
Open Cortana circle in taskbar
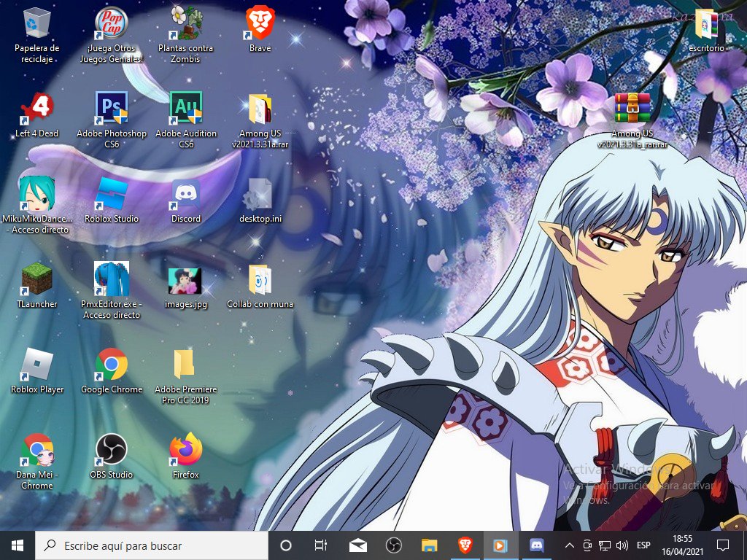click(286, 545)
